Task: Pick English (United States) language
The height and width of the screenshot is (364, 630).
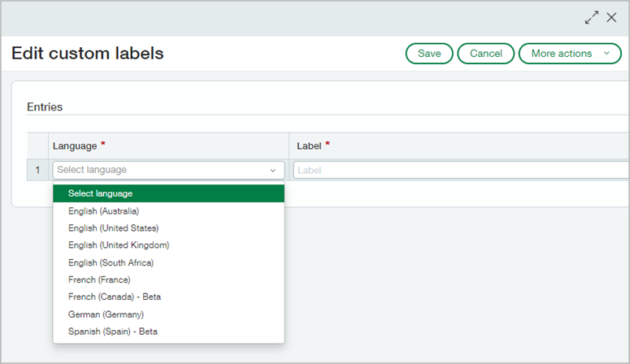Action: (113, 228)
